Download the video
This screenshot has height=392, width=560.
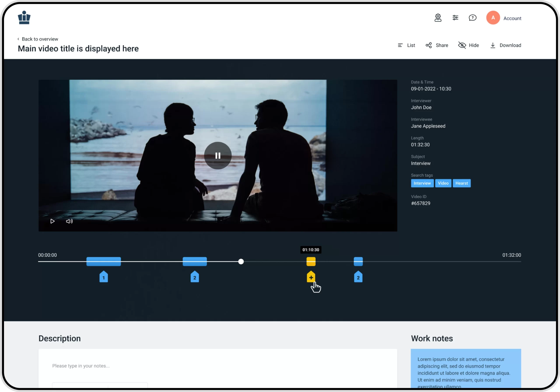click(505, 45)
